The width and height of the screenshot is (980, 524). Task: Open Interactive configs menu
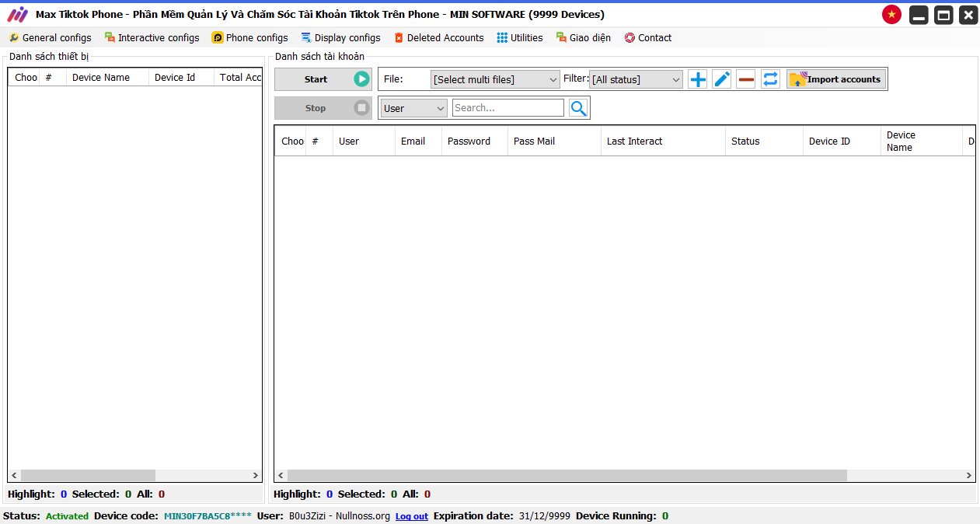coord(152,37)
